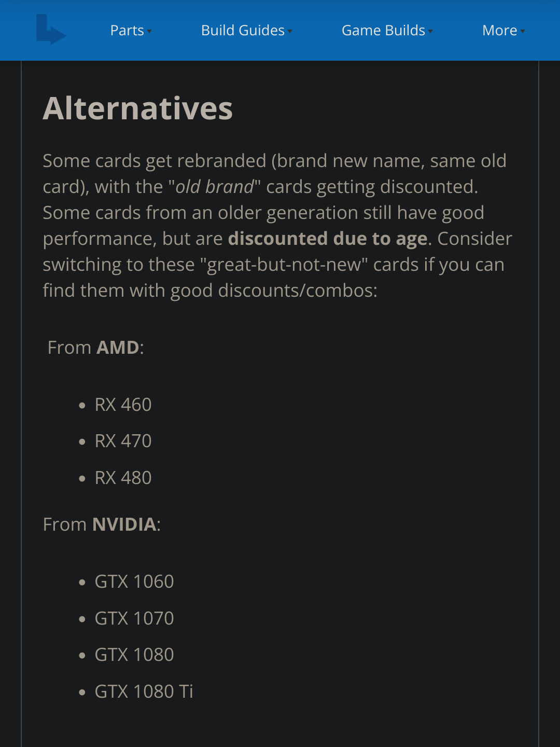Screen dimensions: 560x747
Task: Expand the More dropdown arrow
Action: (523, 32)
